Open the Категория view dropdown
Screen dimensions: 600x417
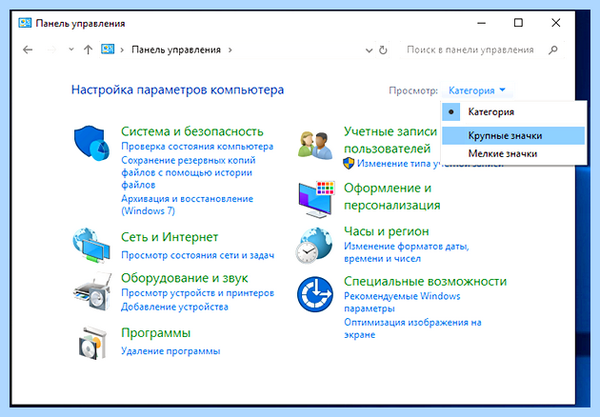click(477, 91)
